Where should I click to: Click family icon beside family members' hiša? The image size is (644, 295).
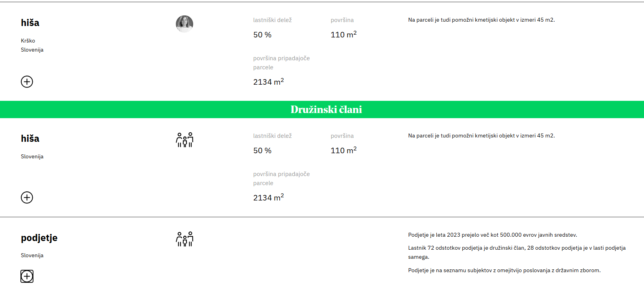coord(185,140)
